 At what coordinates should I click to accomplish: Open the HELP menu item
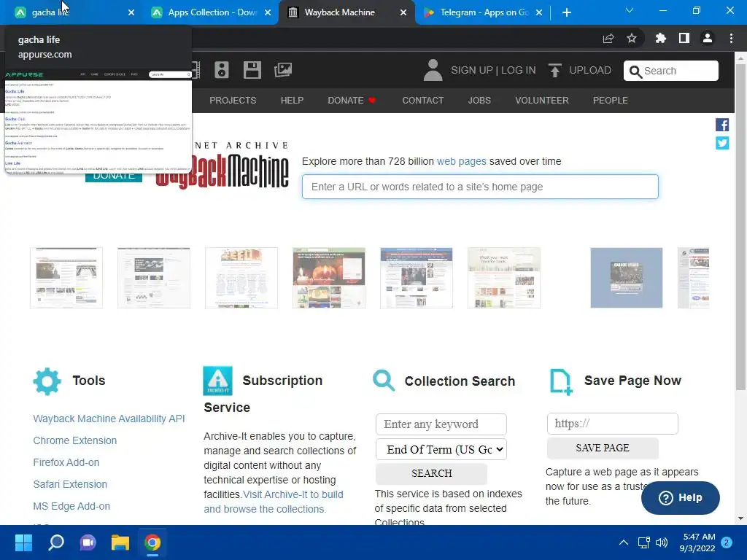pos(292,101)
